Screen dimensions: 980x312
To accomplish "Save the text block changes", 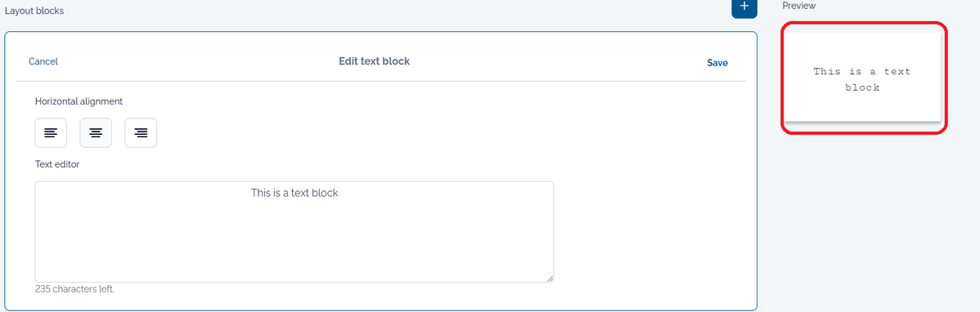I will [717, 62].
